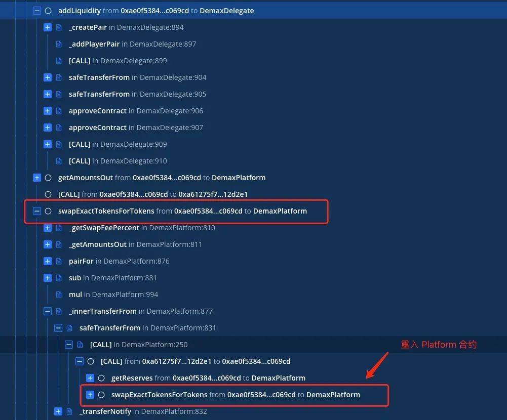Expand approveContract at DemaxDelegate:906

(47, 111)
